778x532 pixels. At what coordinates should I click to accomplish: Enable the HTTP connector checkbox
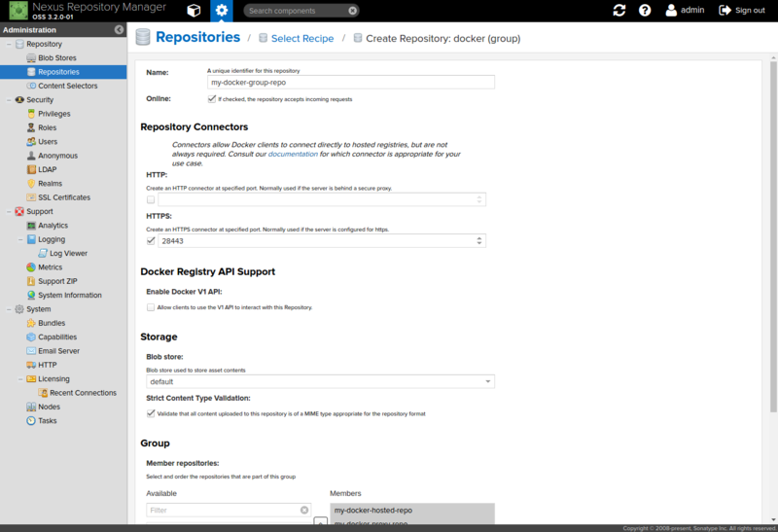[x=151, y=199]
